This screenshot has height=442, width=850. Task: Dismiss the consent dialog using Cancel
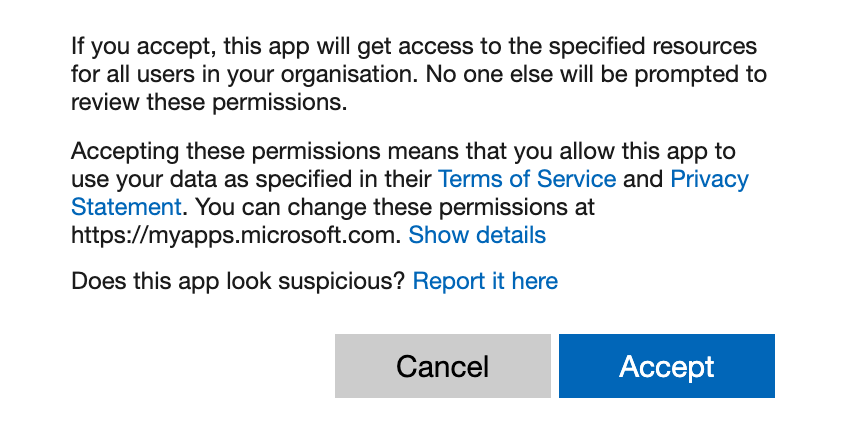tap(442, 366)
